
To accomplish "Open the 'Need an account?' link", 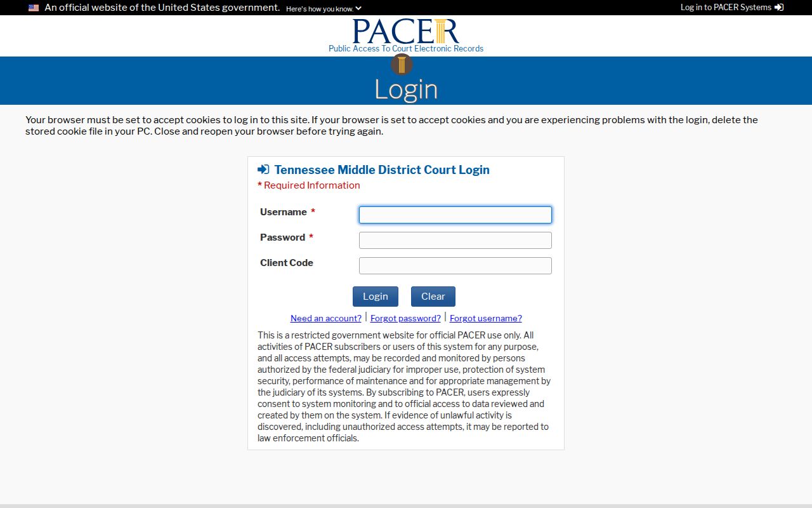I will [x=326, y=318].
